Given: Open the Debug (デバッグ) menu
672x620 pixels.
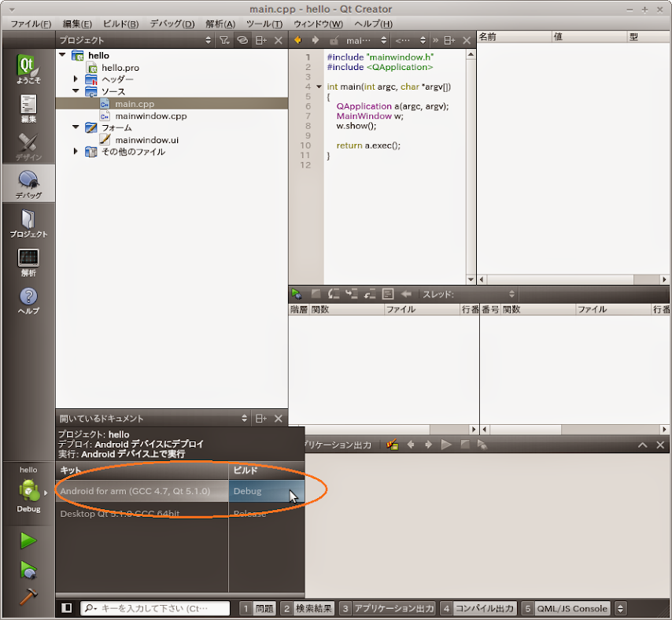Looking at the screenshot, I should (172, 24).
